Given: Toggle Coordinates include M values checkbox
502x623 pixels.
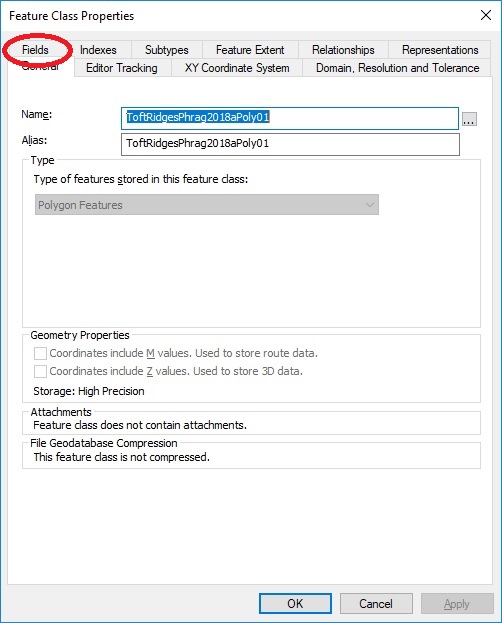Looking at the screenshot, I should [x=40, y=353].
